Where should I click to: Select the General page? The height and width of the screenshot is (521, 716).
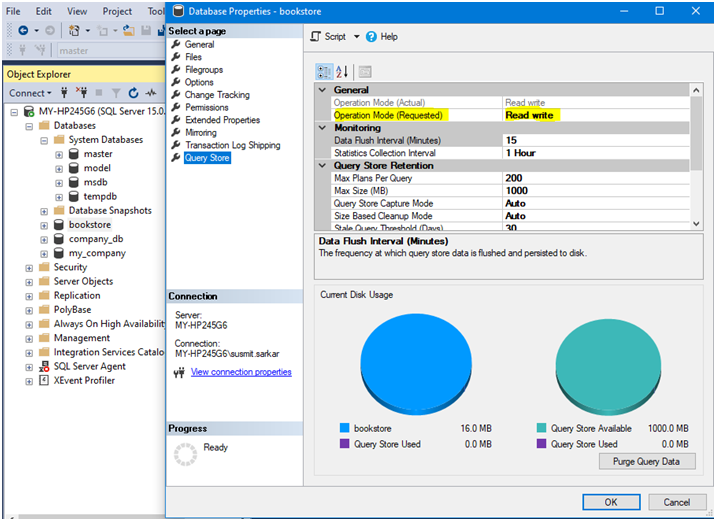pyautogui.click(x=199, y=44)
